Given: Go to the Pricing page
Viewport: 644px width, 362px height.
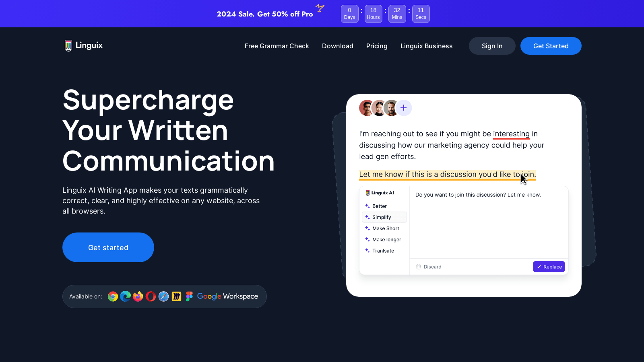Looking at the screenshot, I should pos(377,46).
